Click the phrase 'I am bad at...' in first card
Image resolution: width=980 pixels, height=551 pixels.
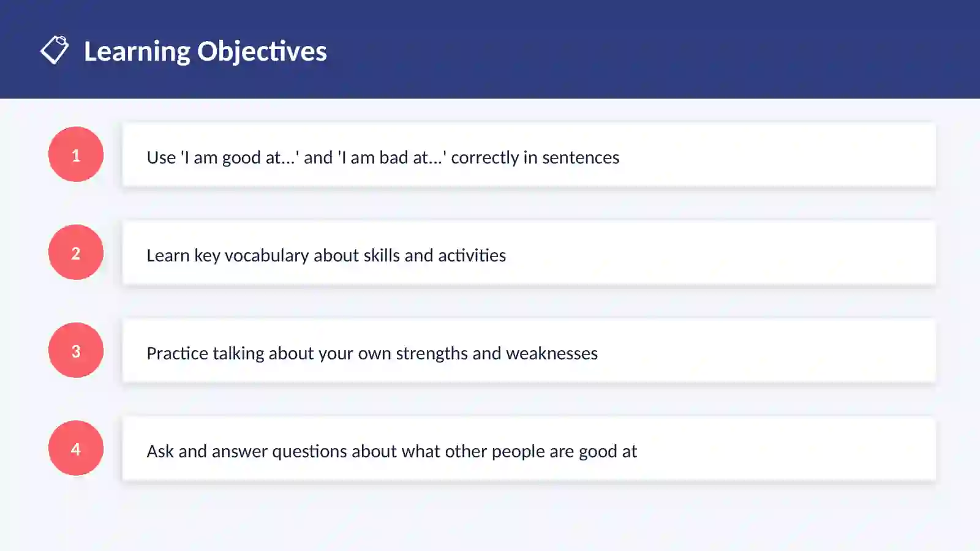(392, 157)
